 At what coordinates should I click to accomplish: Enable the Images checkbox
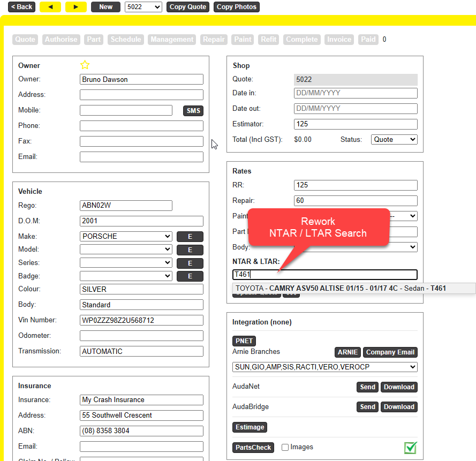[x=285, y=447]
